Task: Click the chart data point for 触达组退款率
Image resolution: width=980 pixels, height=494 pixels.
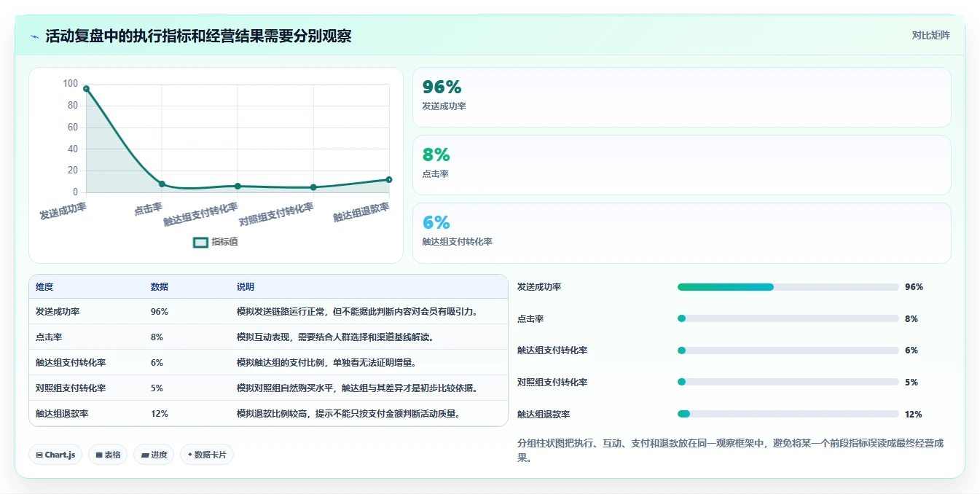Action: point(389,179)
